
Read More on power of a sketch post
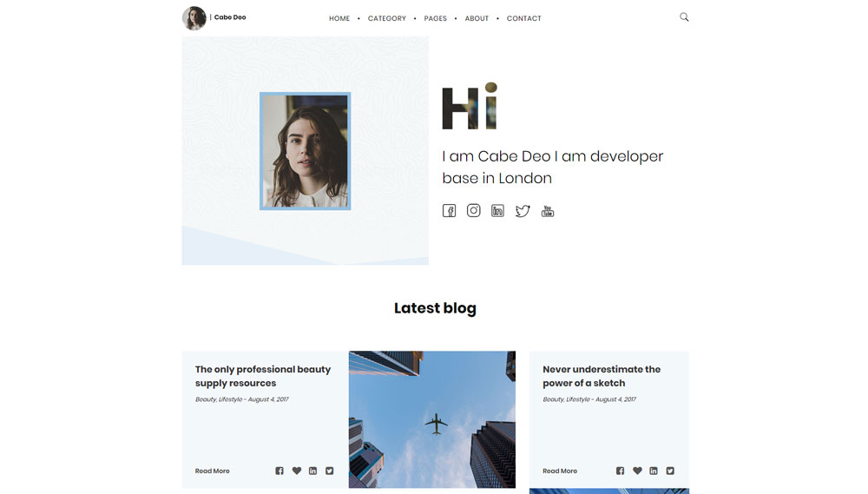(x=560, y=471)
